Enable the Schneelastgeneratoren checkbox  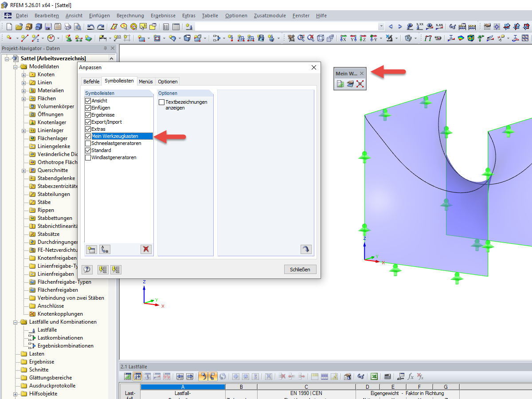[88, 143]
